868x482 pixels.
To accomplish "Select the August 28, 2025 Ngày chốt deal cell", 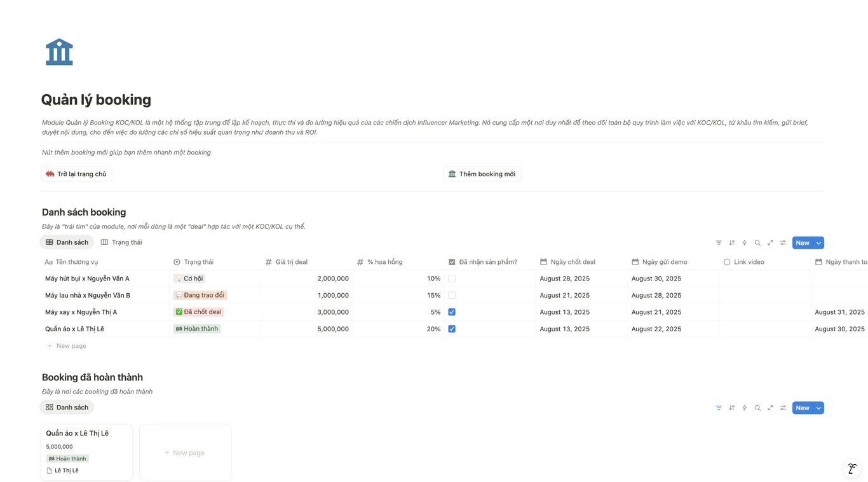I will [x=581, y=279].
